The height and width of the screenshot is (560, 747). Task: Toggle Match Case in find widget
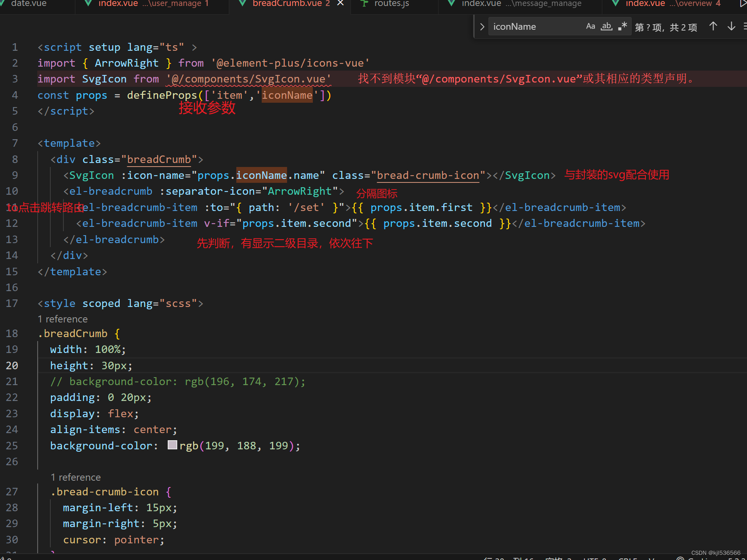click(590, 26)
